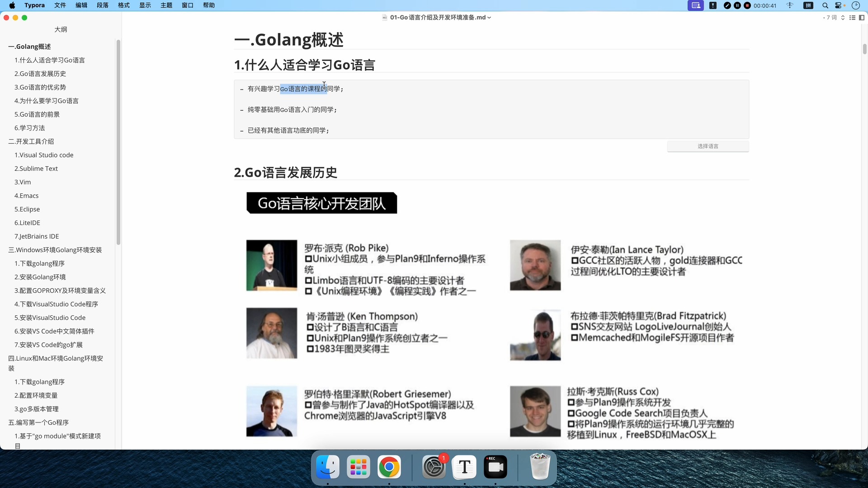Click the 7 词 word count

pyautogui.click(x=831, y=18)
